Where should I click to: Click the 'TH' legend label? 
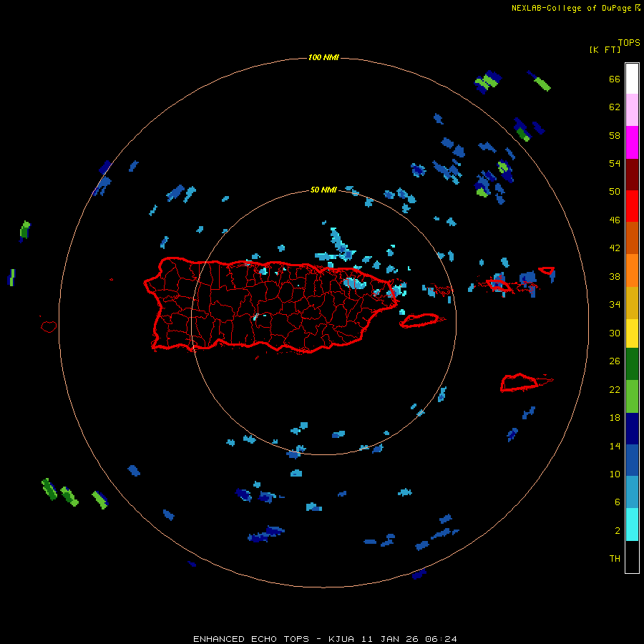pos(615,558)
